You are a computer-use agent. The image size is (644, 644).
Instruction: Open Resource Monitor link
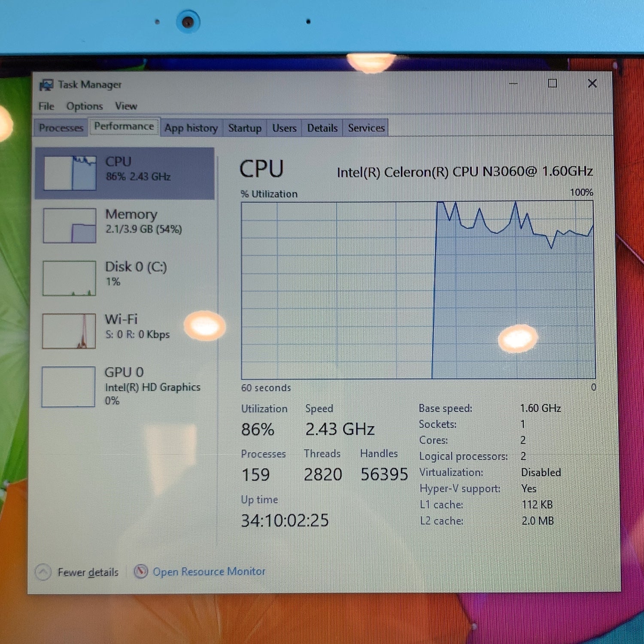click(209, 571)
